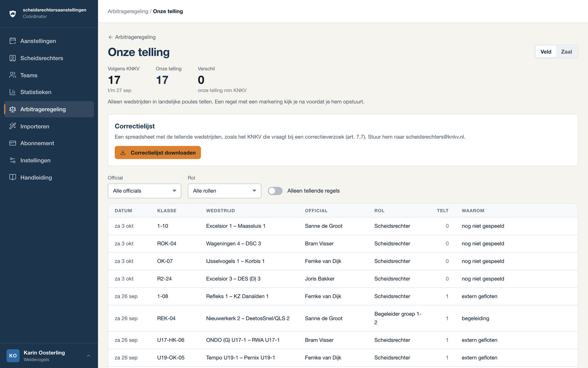Click back arrow icon before Arbitrageregeling

coord(110,37)
